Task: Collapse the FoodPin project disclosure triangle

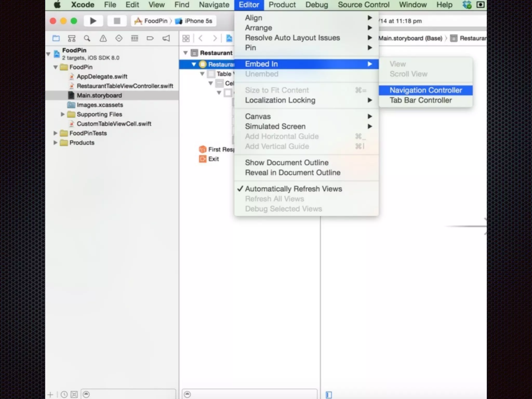Action: tap(48, 54)
